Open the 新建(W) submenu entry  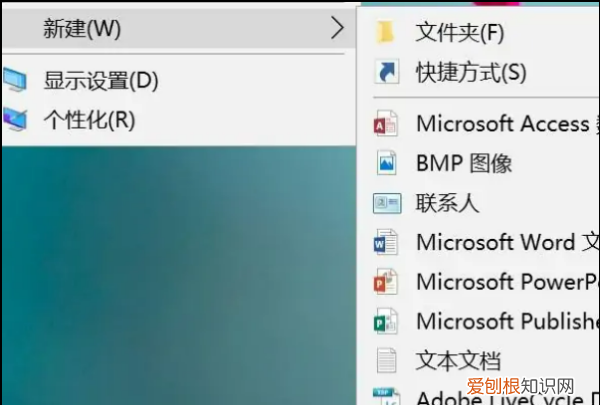[x=178, y=28]
